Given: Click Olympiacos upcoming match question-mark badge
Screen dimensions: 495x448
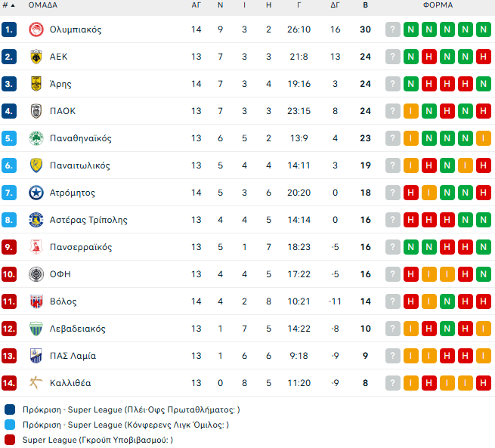Looking at the screenshot, I should pos(392,29).
